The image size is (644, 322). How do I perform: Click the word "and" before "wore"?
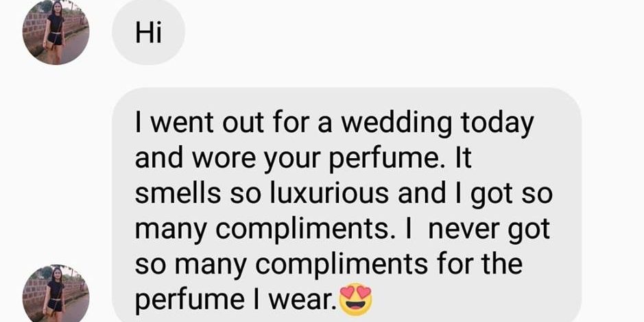[x=159, y=158]
